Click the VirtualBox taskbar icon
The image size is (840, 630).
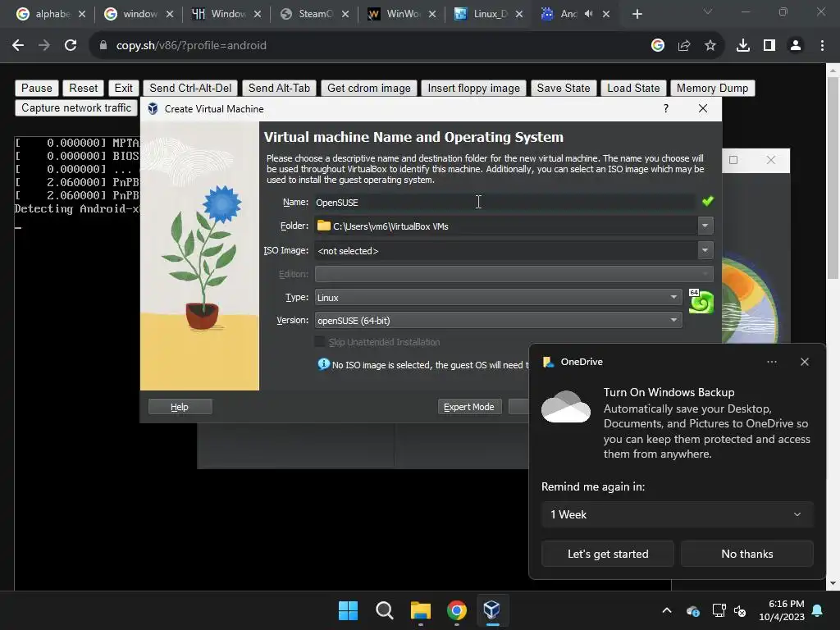pos(492,610)
